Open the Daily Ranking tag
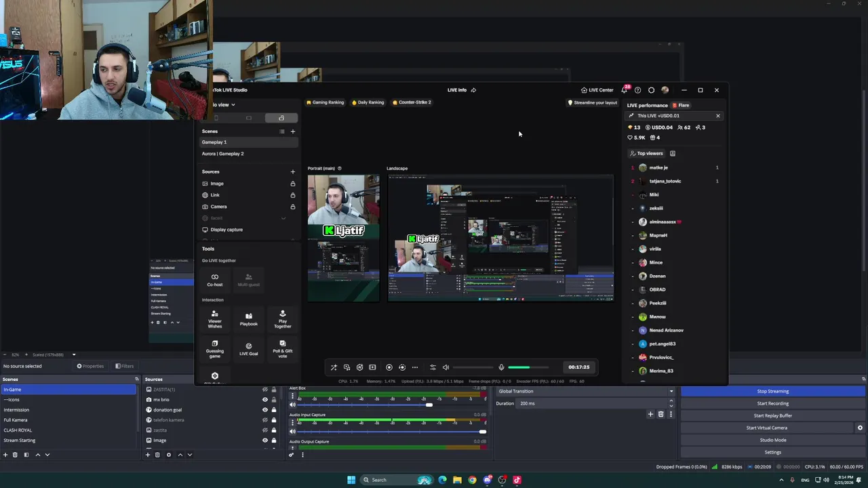868x488 pixels. 368,102
